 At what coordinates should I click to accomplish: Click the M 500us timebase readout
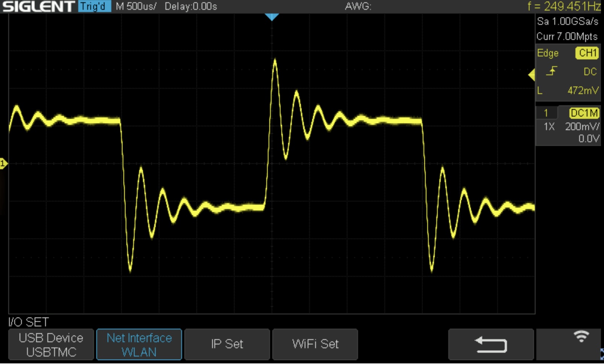click(136, 6)
